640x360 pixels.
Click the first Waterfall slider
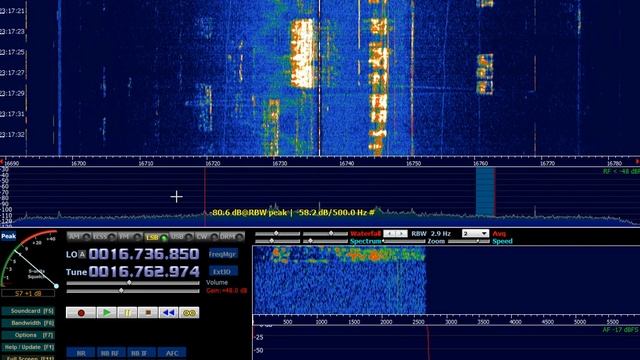click(x=278, y=234)
